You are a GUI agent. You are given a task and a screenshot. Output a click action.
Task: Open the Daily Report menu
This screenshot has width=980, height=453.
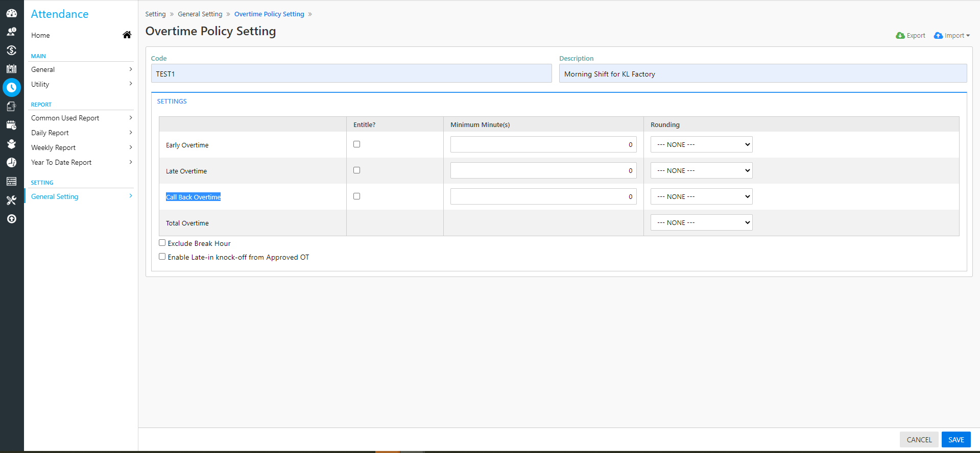81,133
